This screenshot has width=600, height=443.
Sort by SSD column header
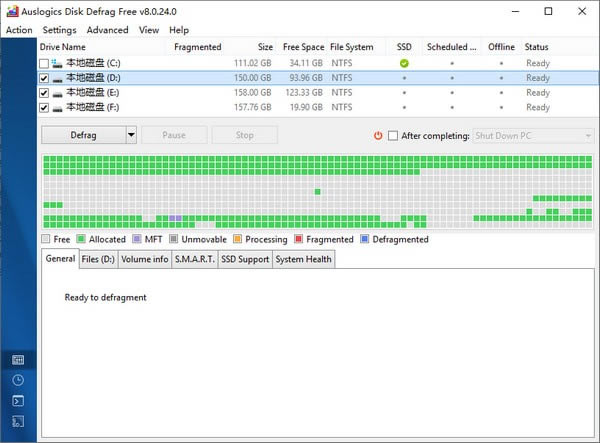[404, 47]
